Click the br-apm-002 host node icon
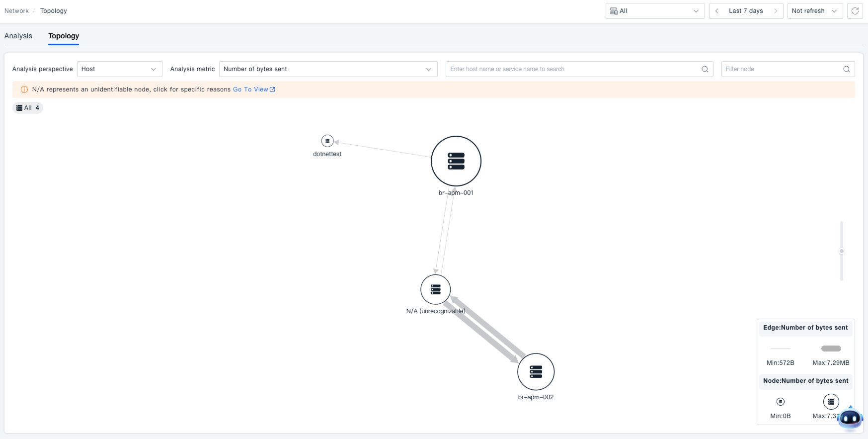Viewport: 868px width, 439px height. click(x=536, y=372)
